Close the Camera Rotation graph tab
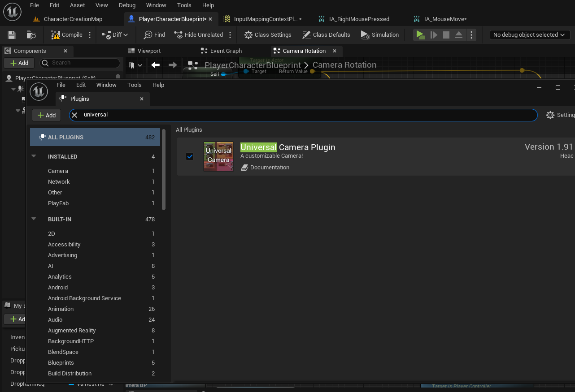This screenshot has width=575, height=392. point(335,51)
